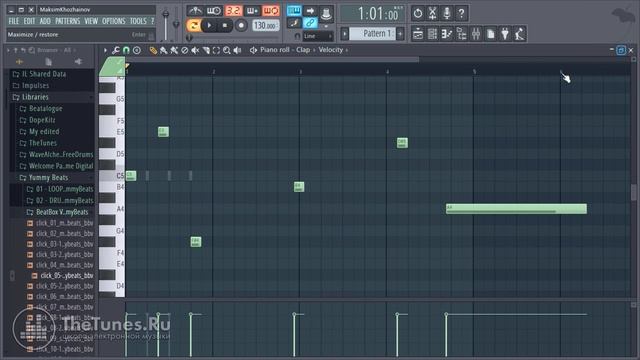
Task: Open the VIEW menu
Action: [91, 21]
